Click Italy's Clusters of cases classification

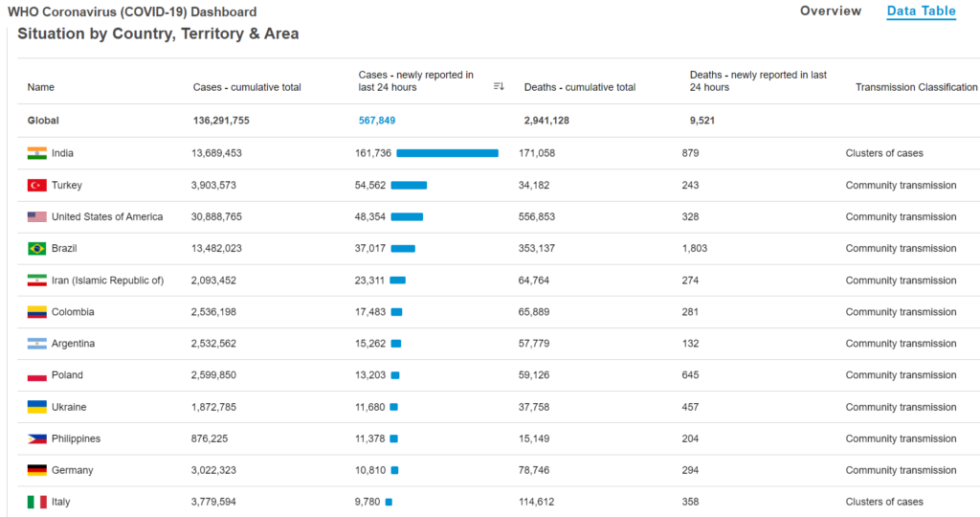coord(884,502)
